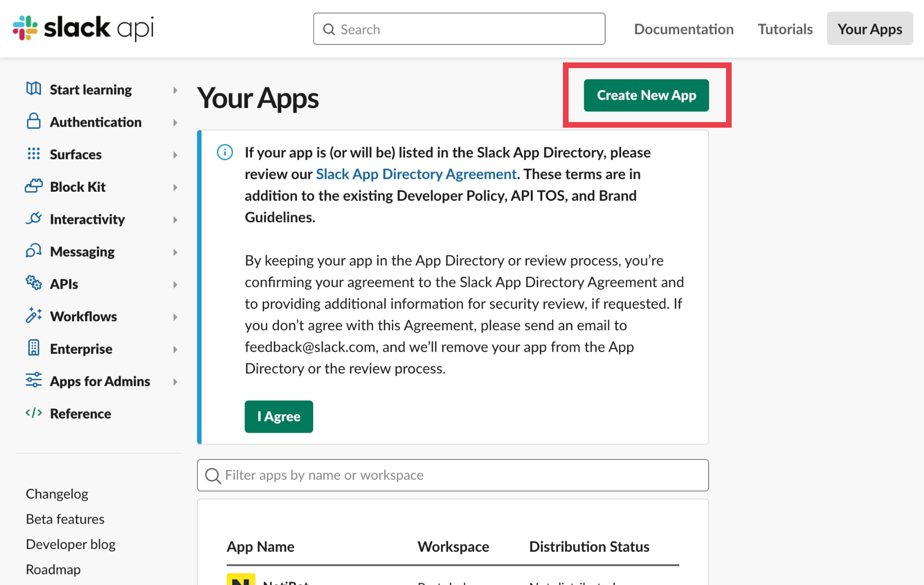The width and height of the screenshot is (924, 585).
Task: Click the search magnifier icon in header
Action: click(x=329, y=29)
